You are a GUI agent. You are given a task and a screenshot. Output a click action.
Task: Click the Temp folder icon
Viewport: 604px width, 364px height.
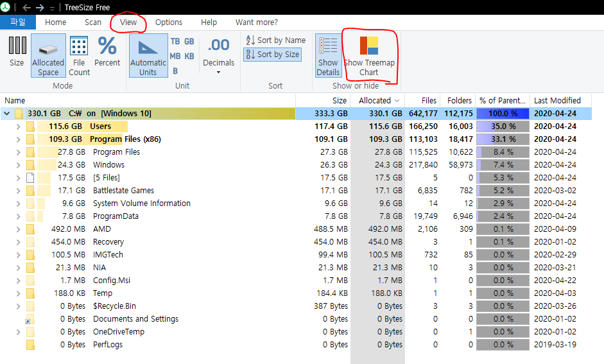(x=30, y=293)
